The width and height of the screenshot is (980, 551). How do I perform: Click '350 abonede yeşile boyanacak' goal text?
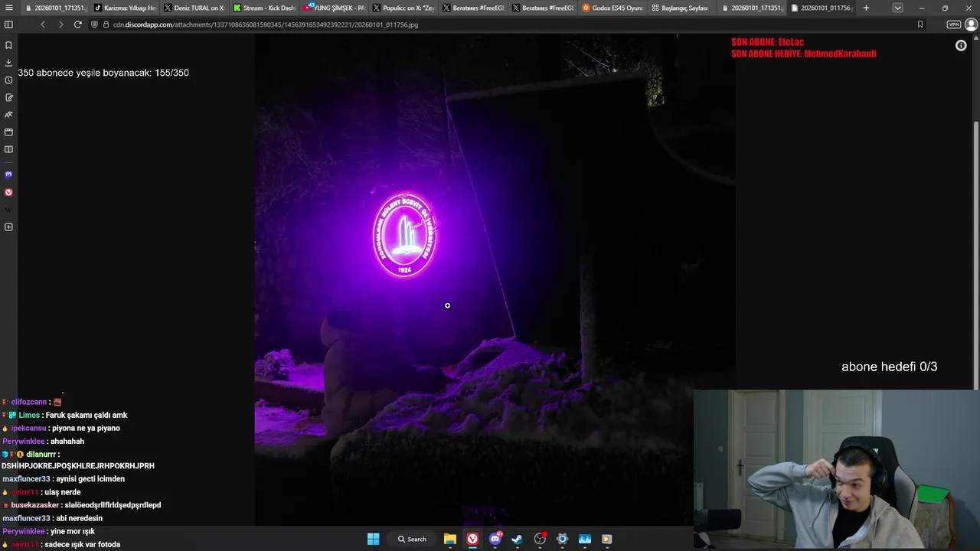pos(103,73)
